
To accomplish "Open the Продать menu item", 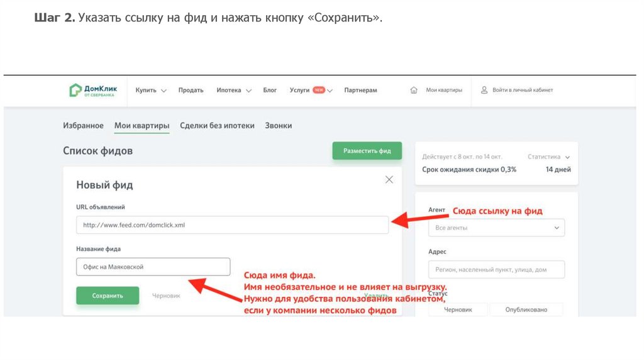I will coord(191,91).
